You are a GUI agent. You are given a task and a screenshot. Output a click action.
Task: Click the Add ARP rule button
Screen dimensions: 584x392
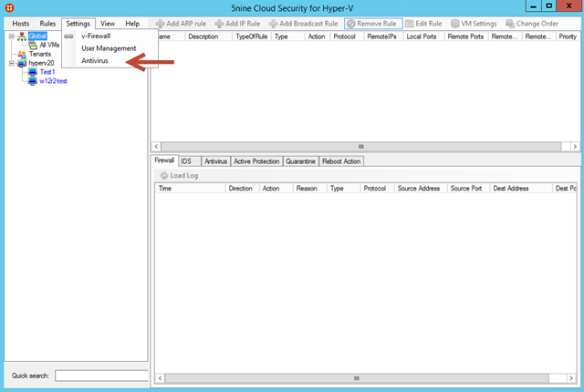tap(182, 24)
